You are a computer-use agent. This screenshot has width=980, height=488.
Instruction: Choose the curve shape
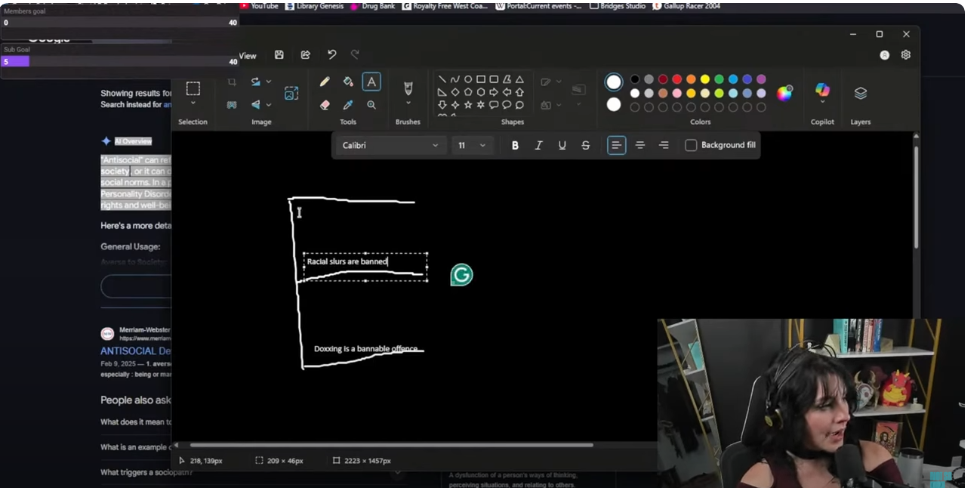pyautogui.click(x=455, y=79)
